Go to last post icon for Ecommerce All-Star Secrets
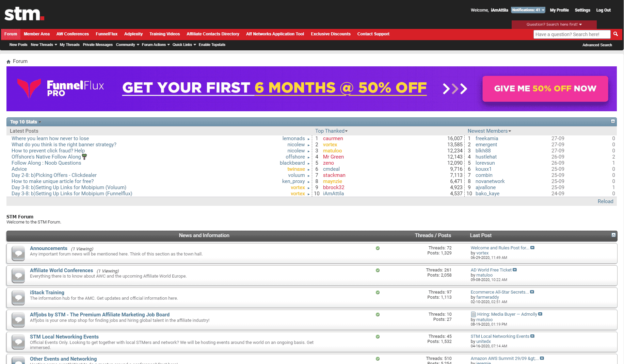 tap(532, 292)
